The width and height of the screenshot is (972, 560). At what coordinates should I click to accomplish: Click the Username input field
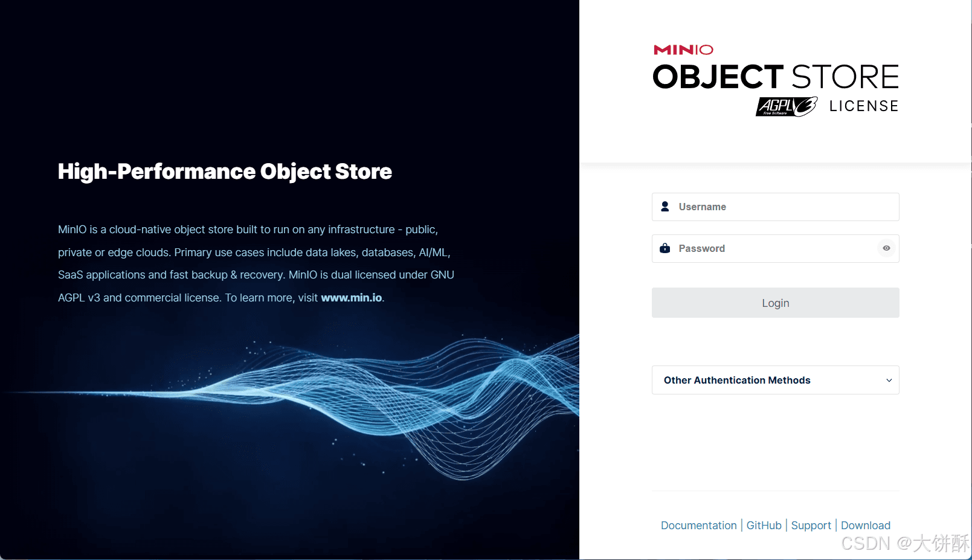775,207
